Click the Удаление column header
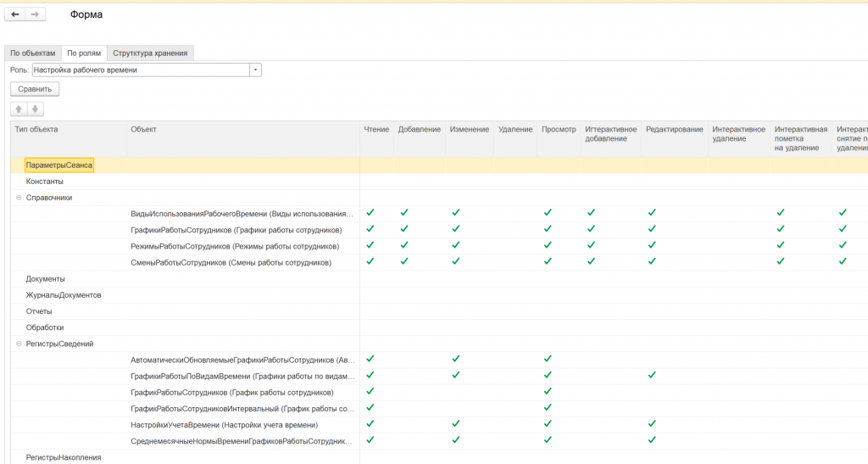This screenshot has height=464, width=868. tap(515, 139)
